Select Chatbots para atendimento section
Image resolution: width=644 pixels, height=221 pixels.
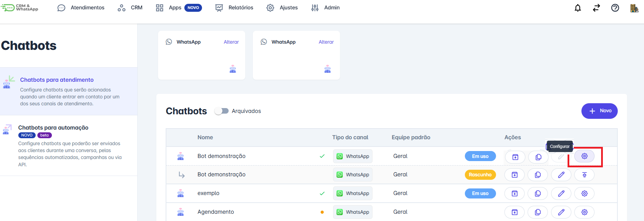point(57,80)
